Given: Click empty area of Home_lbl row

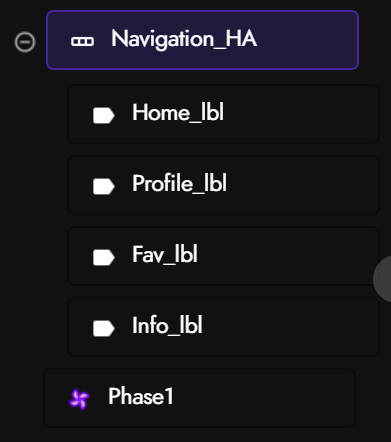Looking at the screenshot, I should (x=300, y=114).
